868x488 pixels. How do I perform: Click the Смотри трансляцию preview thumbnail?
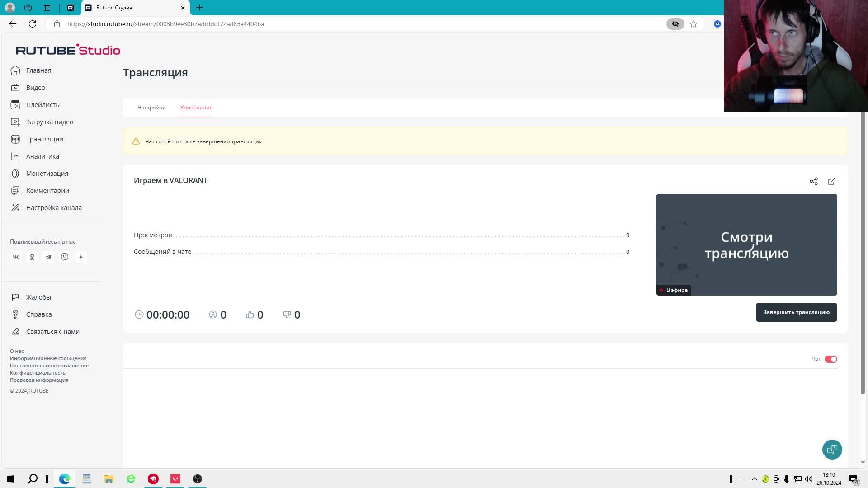click(x=746, y=244)
